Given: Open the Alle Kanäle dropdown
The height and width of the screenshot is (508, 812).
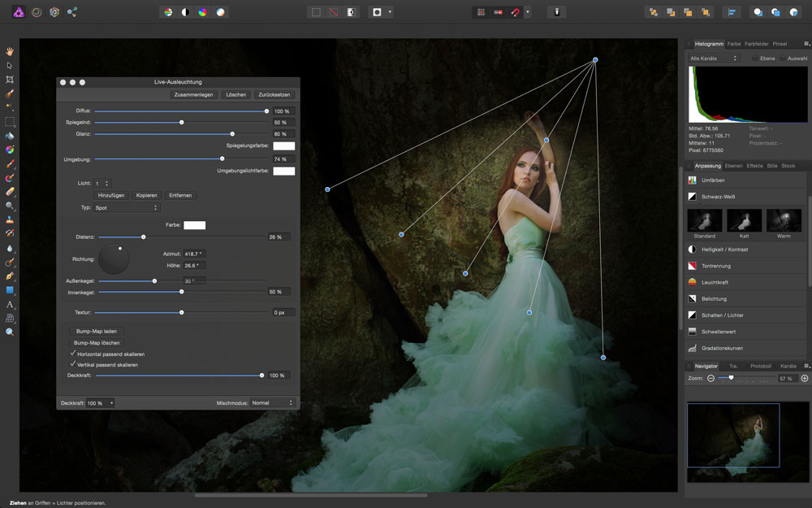Looking at the screenshot, I should [715, 58].
